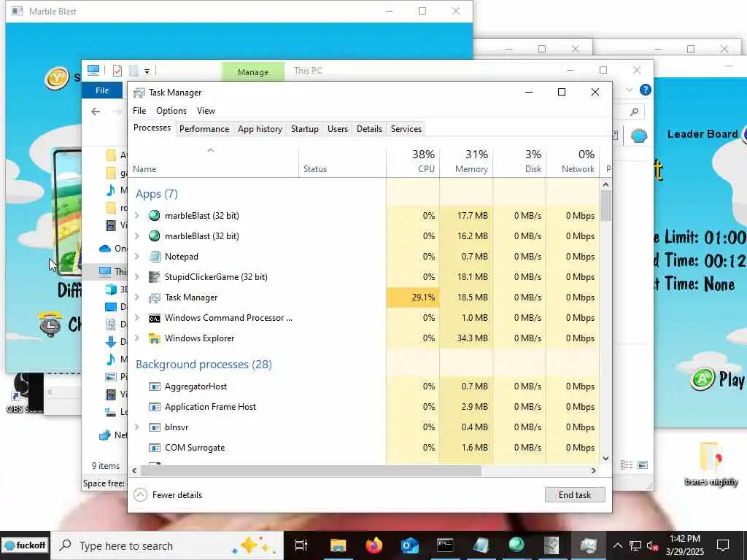The width and height of the screenshot is (747, 560).
Task: Click the AggregatorHost process icon
Action: click(155, 386)
